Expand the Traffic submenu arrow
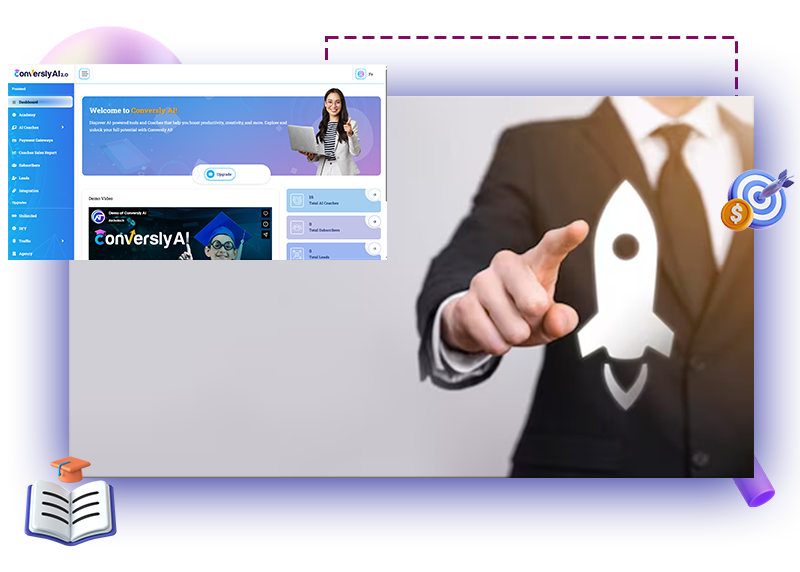The image size is (800, 572). pyautogui.click(x=62, y=241)
